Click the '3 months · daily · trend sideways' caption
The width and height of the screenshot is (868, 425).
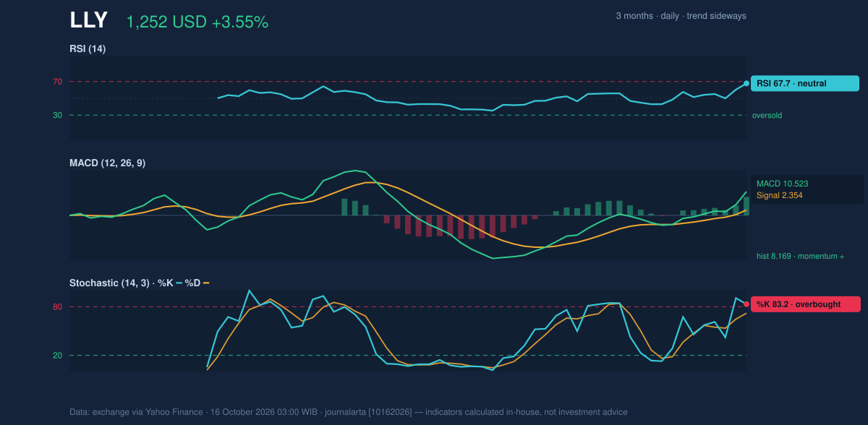point(681,16)
